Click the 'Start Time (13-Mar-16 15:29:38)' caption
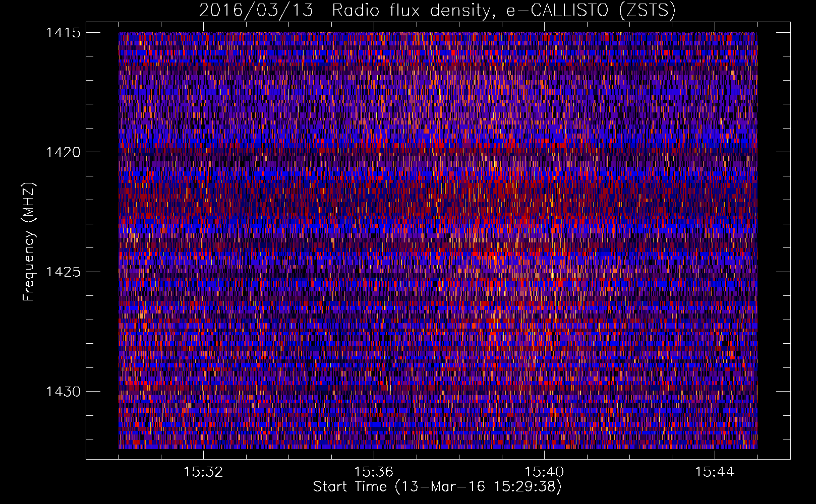Screen dimensions: 816x504 pos(437,487)
